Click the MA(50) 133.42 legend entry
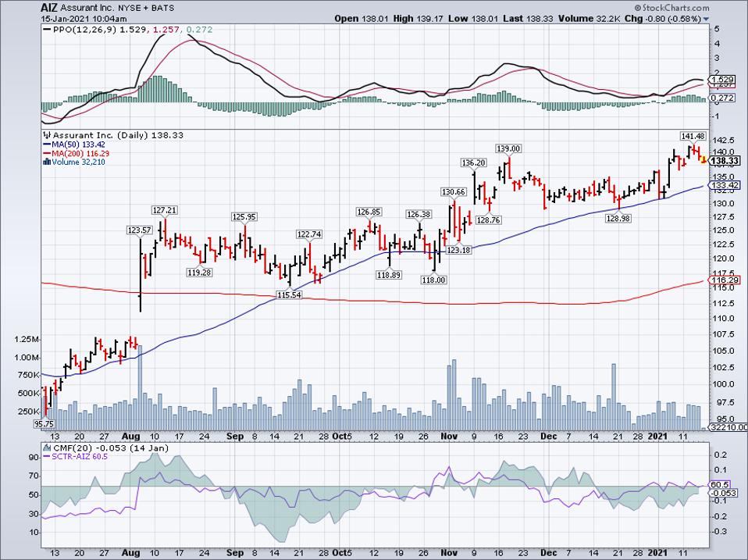 click(79, 144)
